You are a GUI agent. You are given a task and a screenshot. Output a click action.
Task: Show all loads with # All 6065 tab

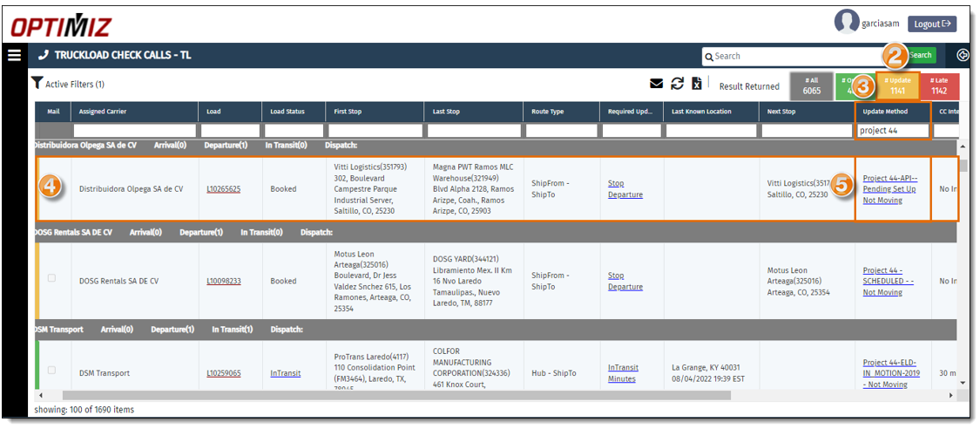tap(811, 86)
